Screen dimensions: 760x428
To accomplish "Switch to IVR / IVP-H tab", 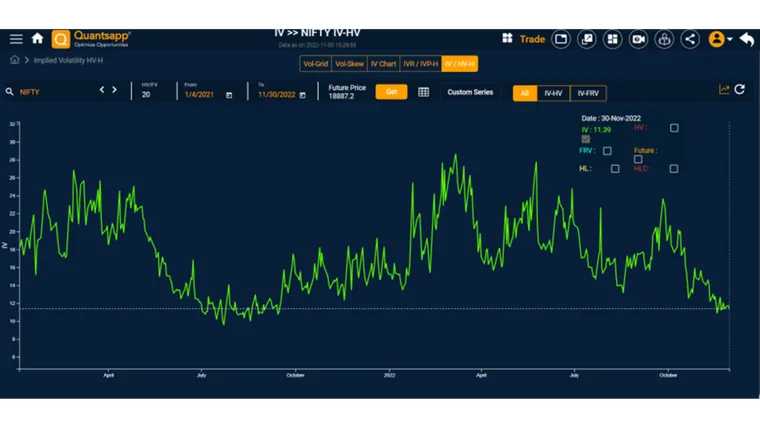I will click(x=421, y=63).
